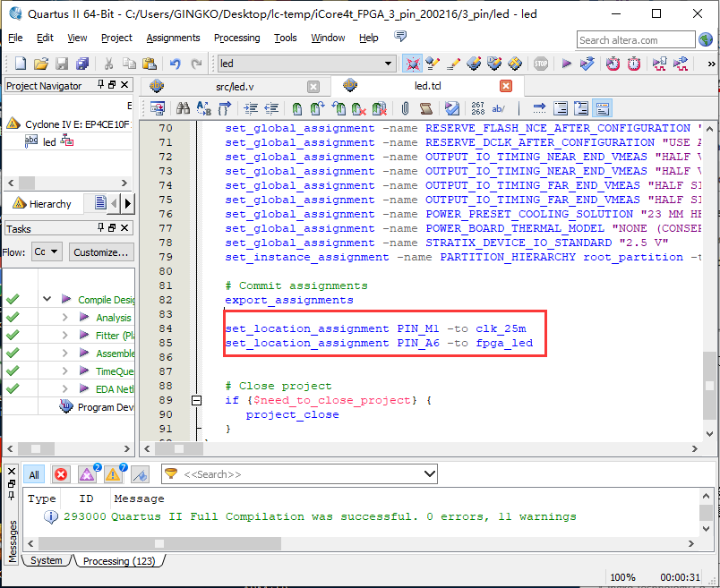Viewport: 720px width, 588px height.
Task: Click the Save file toolbar icon
Action: click(x=62, y=64)
